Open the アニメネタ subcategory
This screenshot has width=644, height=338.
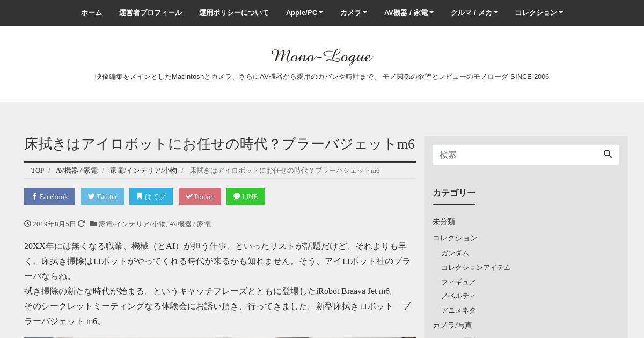tap(458, 310)
